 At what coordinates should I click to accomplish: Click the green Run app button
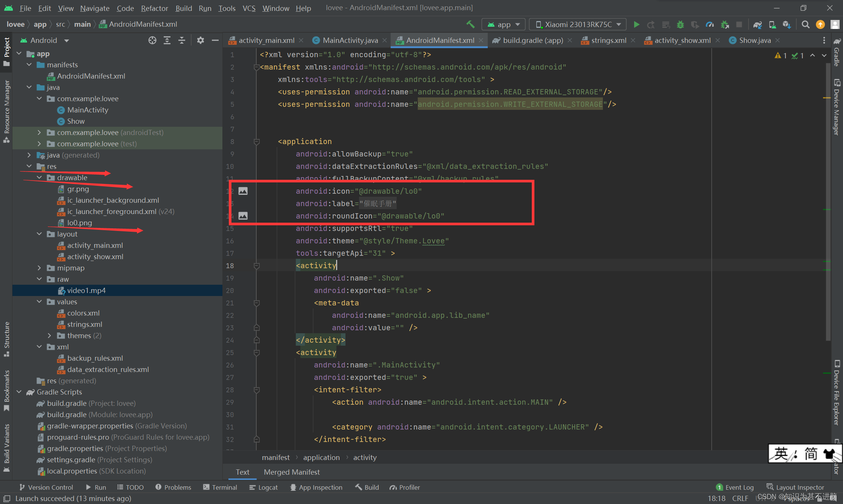636,24
